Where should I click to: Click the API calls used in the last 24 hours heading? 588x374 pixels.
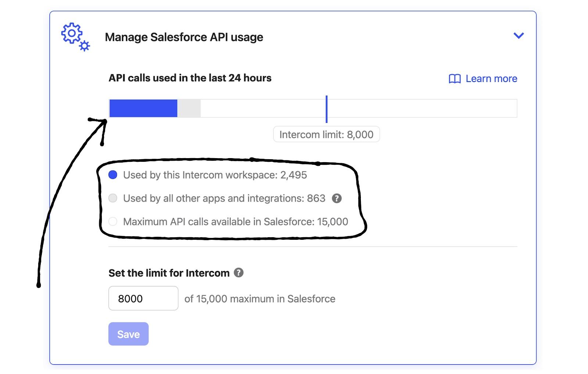(x=190, y=78)
